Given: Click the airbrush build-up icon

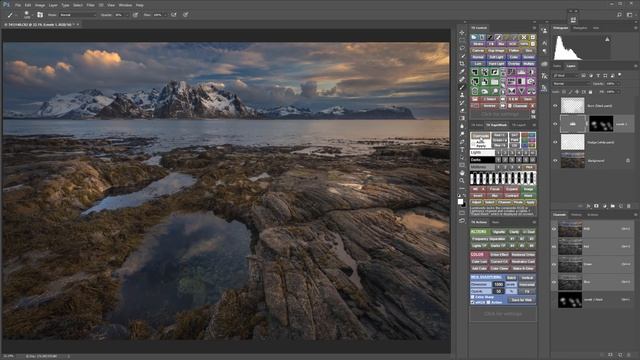Looking at the screenshot, I should tap(174, 15).
